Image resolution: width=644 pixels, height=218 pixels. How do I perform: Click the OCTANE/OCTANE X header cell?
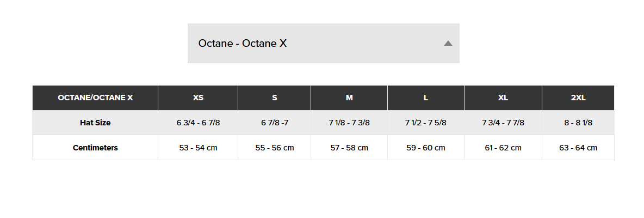95,98
